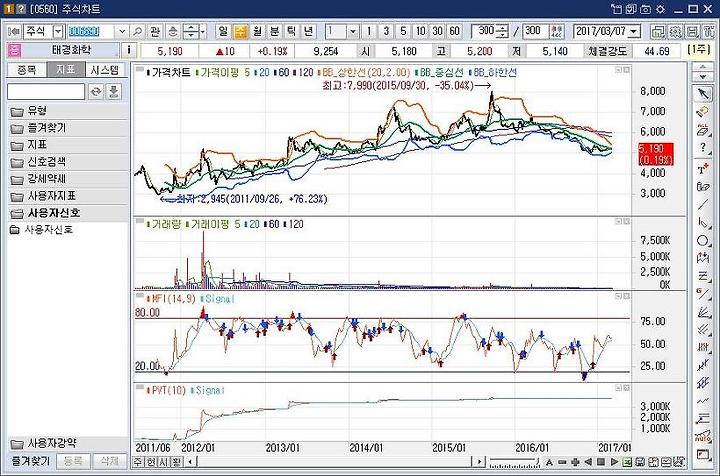Switch to the 종목 tab
The image size is (720, 476).
(27, 70)
